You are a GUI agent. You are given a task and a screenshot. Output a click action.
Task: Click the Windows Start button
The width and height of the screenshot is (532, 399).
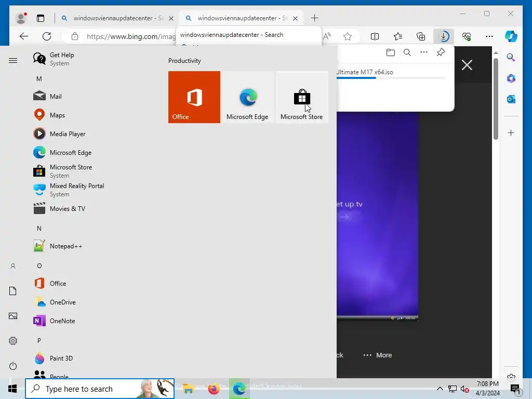[12, 389]
